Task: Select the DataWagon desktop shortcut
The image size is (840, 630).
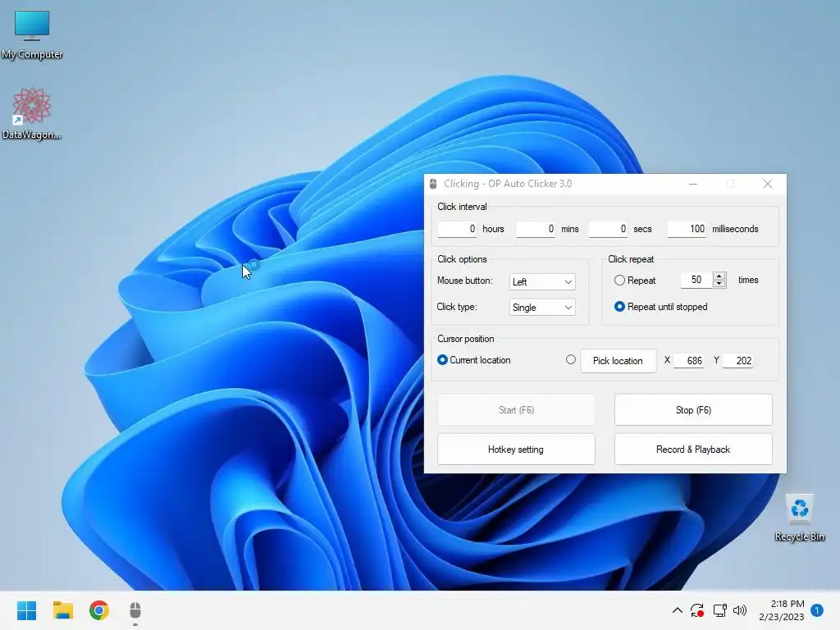Action: click(32, 113)
